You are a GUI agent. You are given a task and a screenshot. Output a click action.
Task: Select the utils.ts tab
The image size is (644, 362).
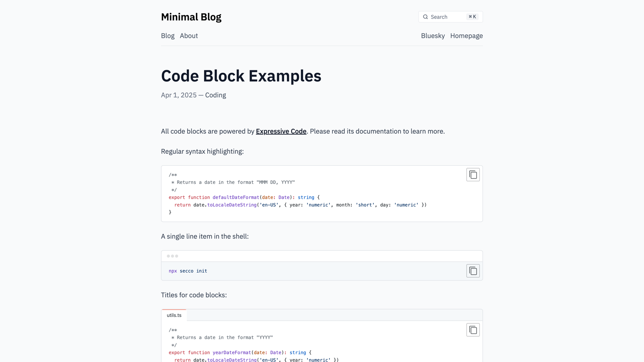coord(174,315)
